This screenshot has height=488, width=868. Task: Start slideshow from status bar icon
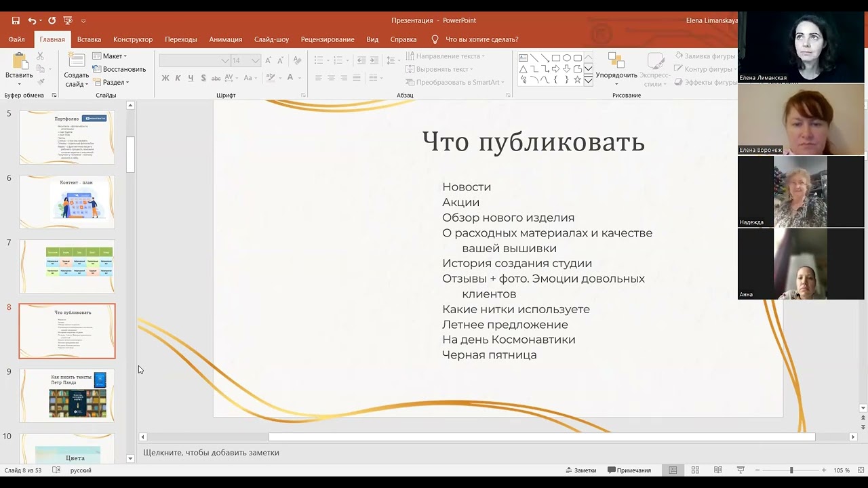pyautogui.click(x=741, y=470)
